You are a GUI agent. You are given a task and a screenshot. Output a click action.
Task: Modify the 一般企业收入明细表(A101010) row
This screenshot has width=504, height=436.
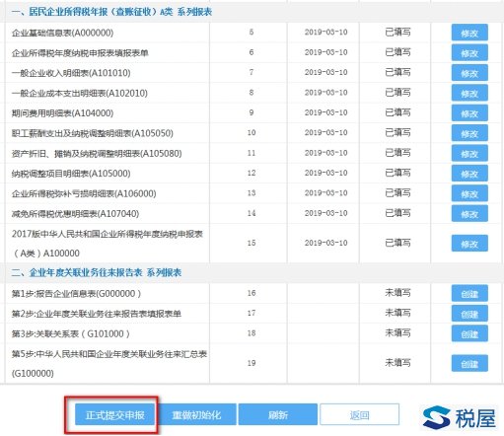tap(469, 73)
